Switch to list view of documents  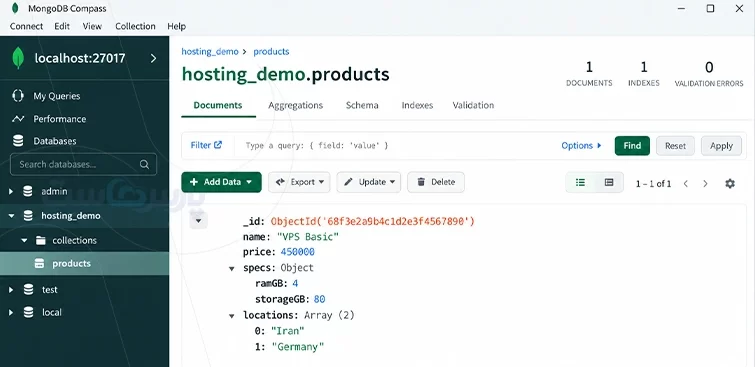(x=580, y=183)
